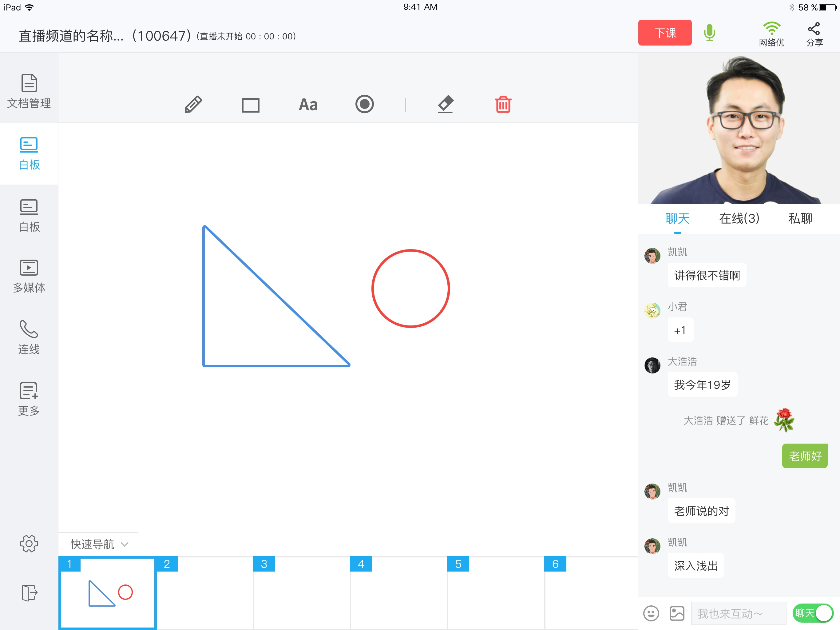Tap the message 我今年19岁
This screenshot has width=840, height=630.
coord(703,385)
